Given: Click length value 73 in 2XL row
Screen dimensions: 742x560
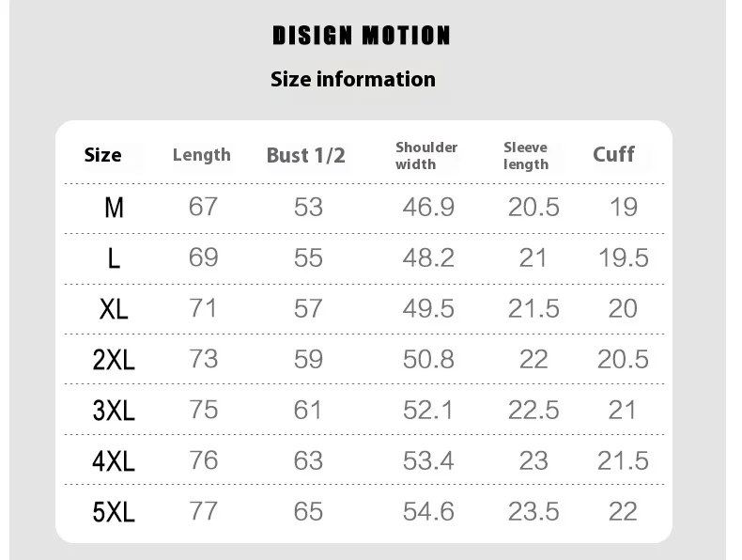Looking at the screenshot, I should pyautogui.click(x=203, y=359).
